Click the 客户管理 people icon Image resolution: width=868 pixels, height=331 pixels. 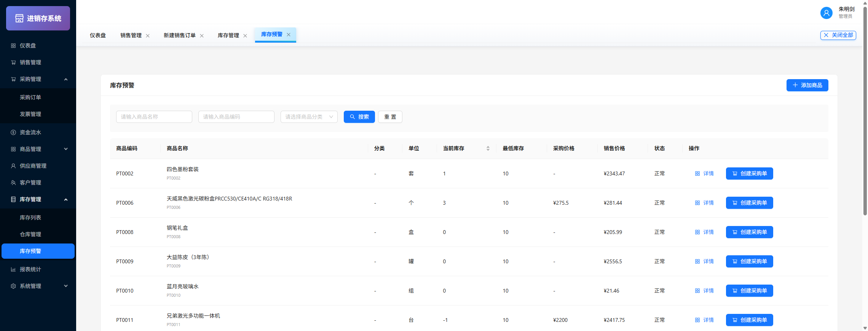[x=13, y=183]
